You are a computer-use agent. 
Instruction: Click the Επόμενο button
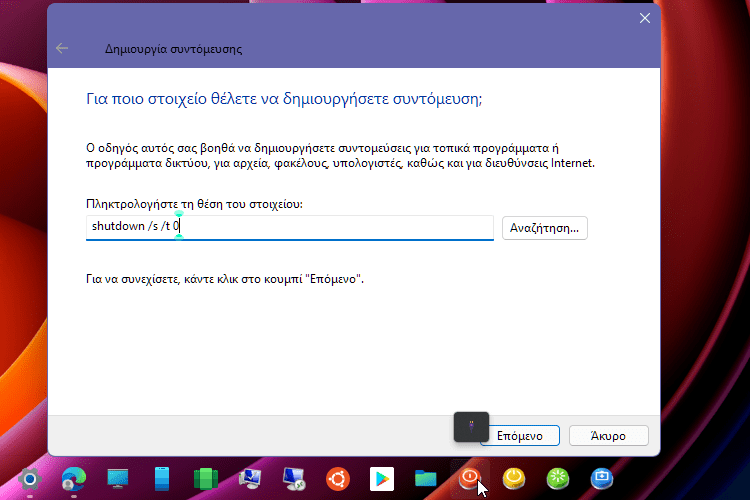coord(520,436)
